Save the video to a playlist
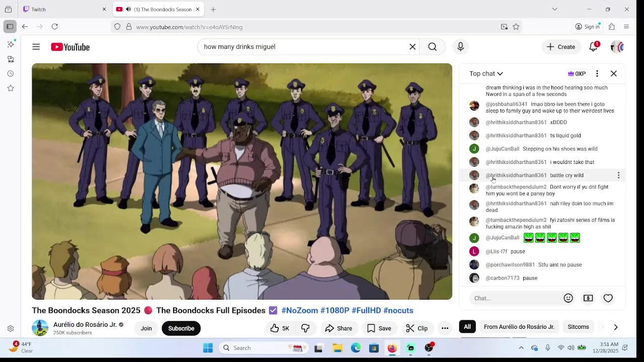Image resolution: width=644 pixels, height=362 pixels. [x=379, y=328]
